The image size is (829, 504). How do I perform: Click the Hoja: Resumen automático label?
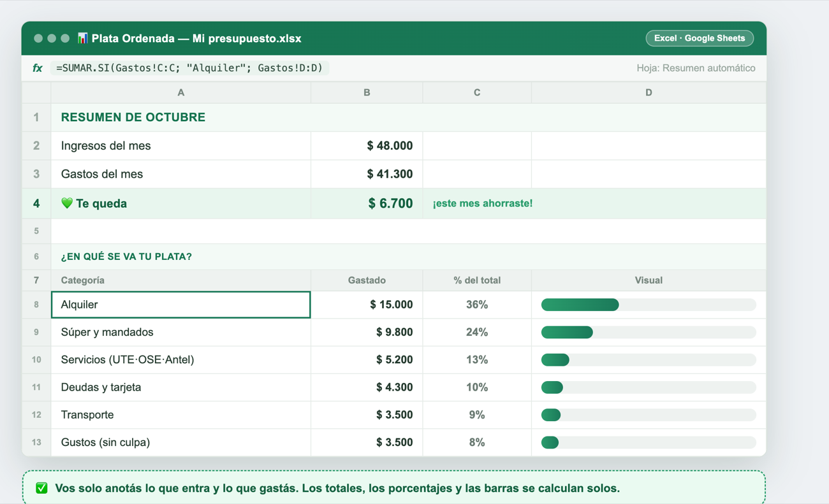pyautogui.click(x=696, y=68)
